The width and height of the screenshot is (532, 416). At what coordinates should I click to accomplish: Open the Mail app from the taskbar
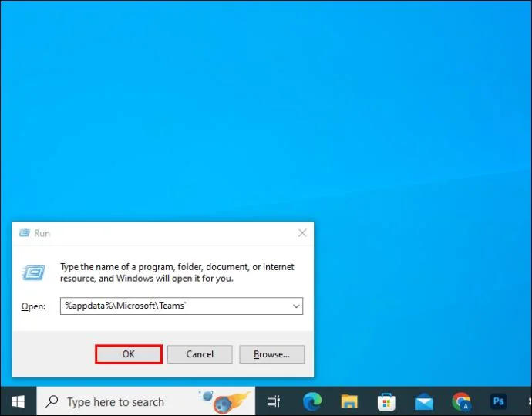(424, 402)
